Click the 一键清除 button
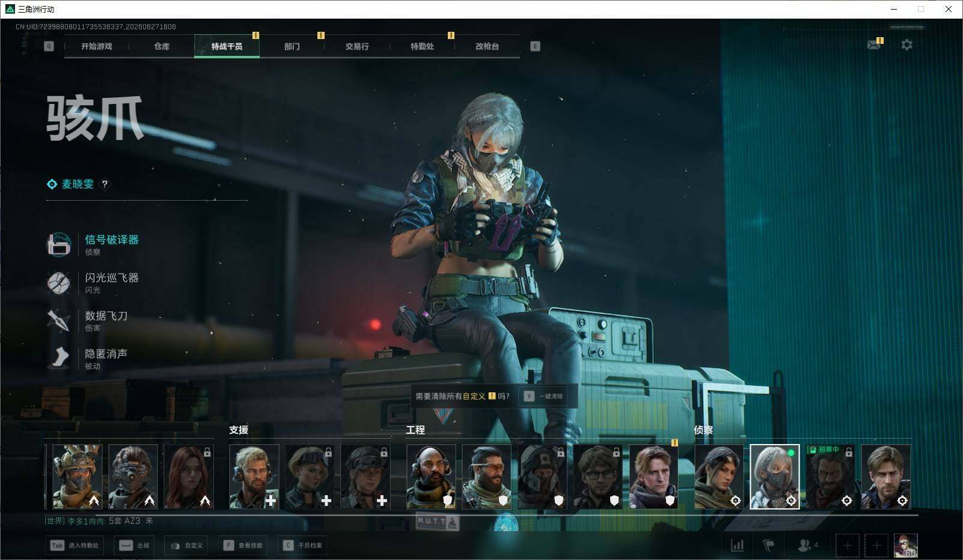This screenshot has width=963, height=560. pyautogui.click(x=544, y=396)
